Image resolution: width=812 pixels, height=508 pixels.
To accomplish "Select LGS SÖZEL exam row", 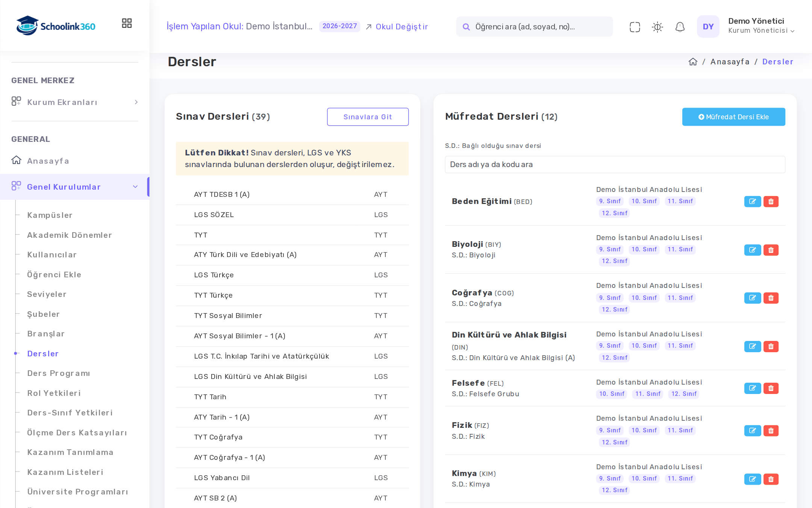I will pyautogui.click(x=292, y=215).
